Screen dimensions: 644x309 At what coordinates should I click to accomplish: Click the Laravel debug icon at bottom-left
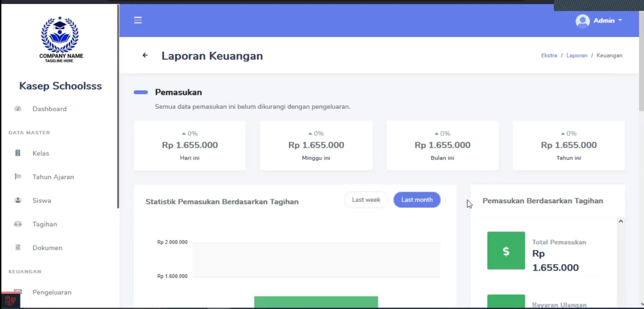[x=10, y=300]
